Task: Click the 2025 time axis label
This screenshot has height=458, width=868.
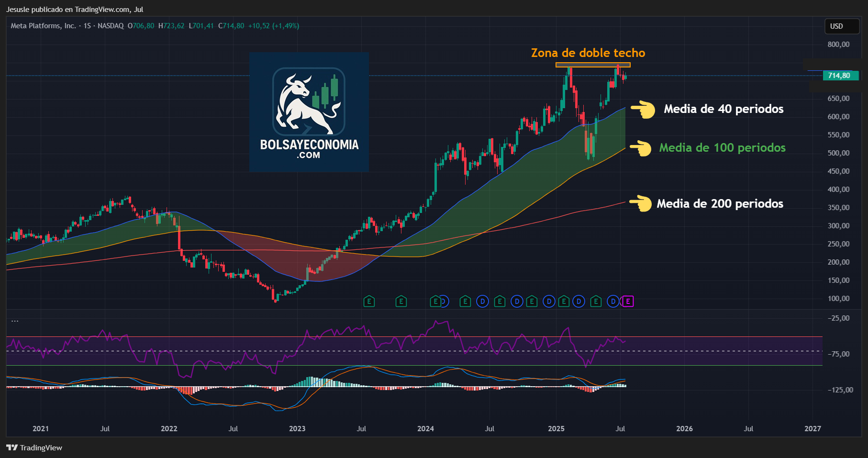Action: pyautogui.click(x=556, y=429)
